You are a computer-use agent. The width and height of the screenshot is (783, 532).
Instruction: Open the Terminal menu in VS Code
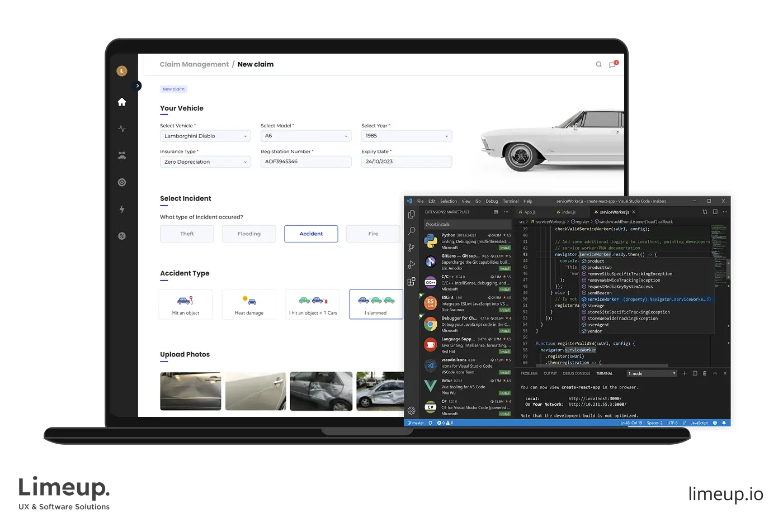(x=510, y=201)
